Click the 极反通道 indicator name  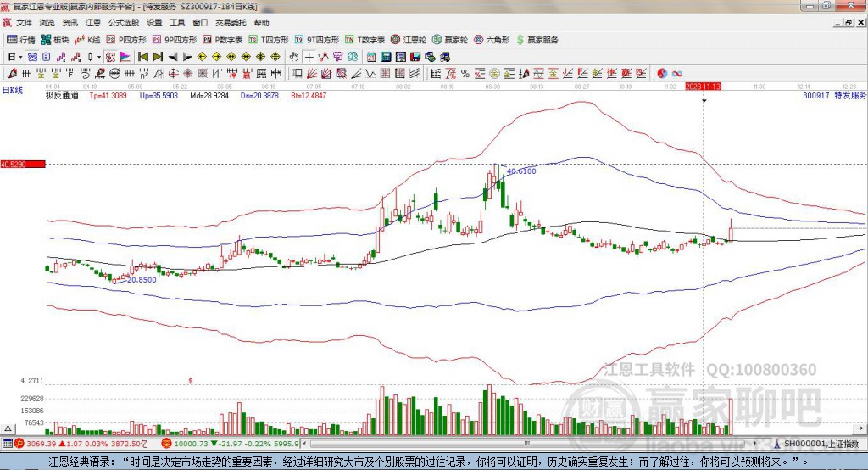tap(62, 95)
